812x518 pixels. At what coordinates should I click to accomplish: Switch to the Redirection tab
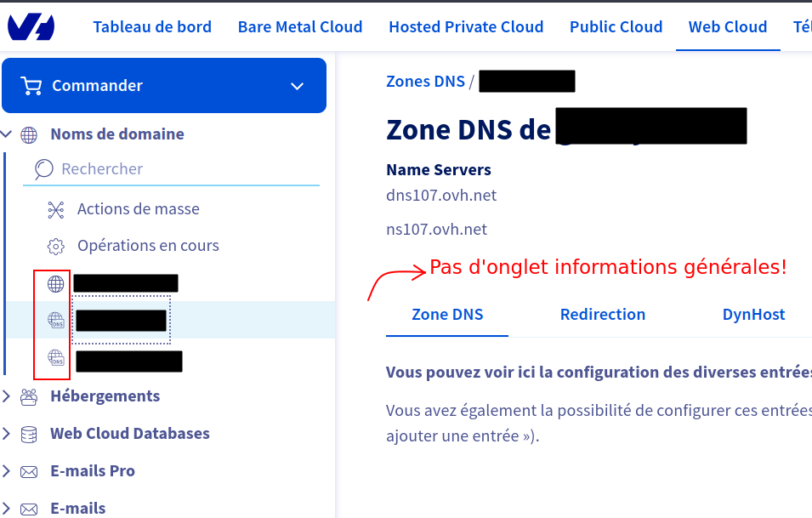(603, 315)
